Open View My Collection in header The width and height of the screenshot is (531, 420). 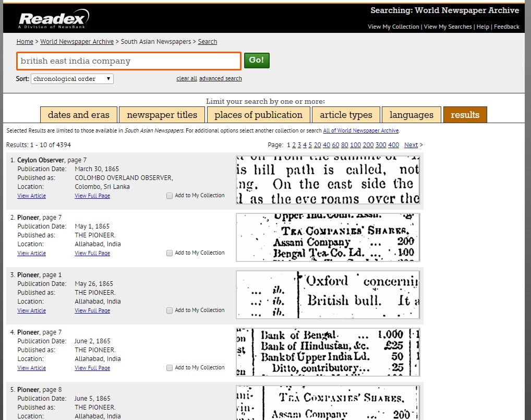point(393,27)
